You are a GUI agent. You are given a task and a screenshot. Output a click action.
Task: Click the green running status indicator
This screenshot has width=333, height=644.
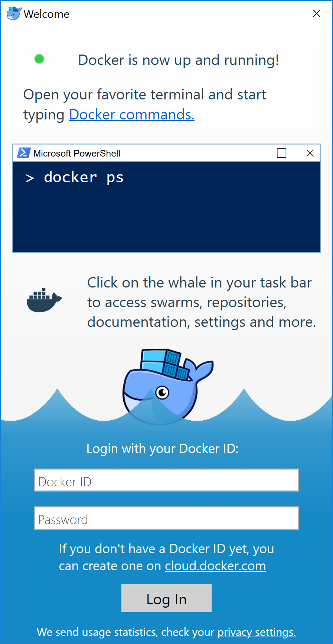[x=39, y=59]
